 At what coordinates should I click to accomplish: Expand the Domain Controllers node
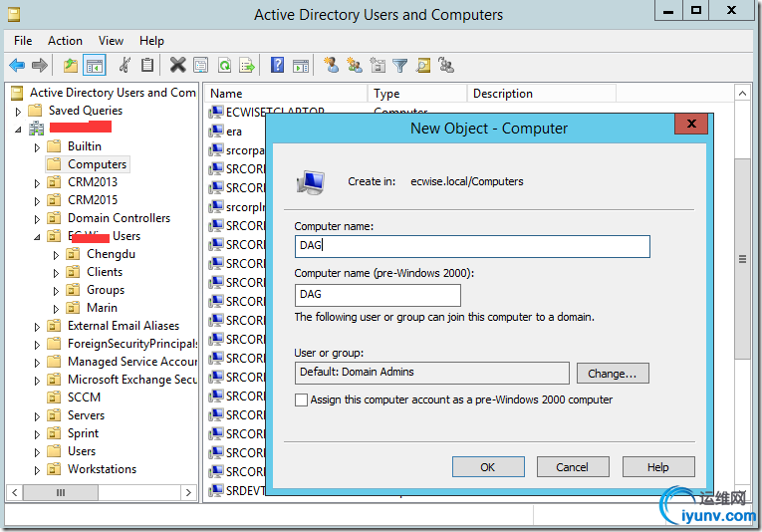pyautogui.click(x=37, y=219)
